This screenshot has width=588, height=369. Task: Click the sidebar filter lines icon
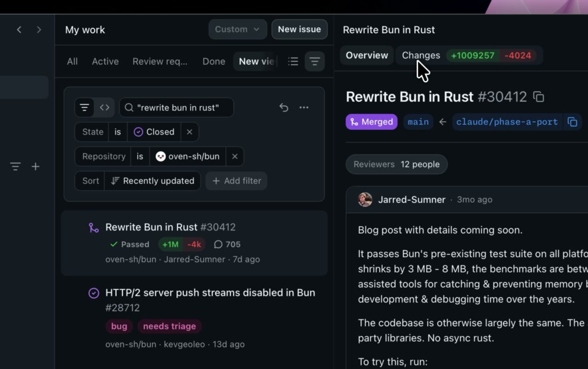pos(16,167)
